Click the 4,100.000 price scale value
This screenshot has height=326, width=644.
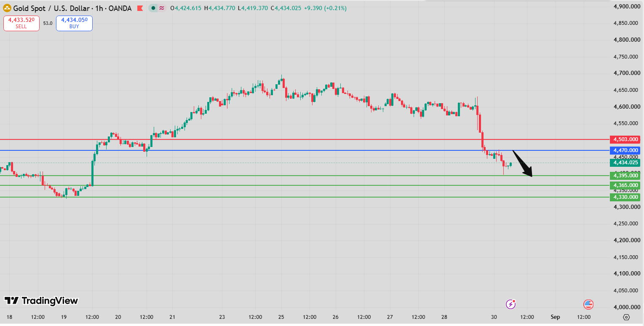point(626,274)
